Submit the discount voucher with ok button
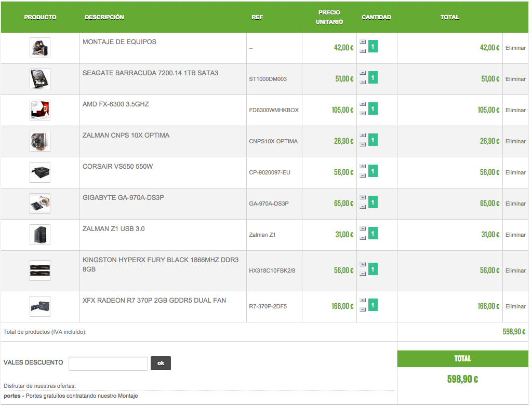 (161, 363)
